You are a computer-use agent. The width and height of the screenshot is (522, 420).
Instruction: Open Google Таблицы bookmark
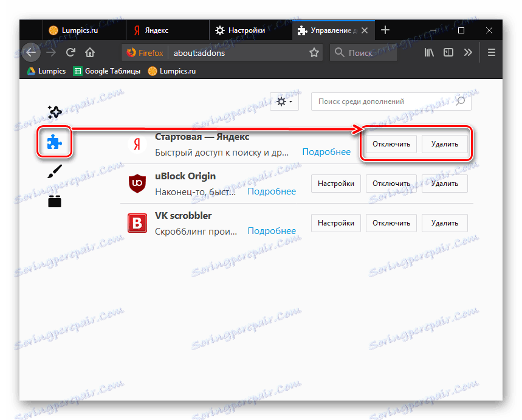(107, 71)
